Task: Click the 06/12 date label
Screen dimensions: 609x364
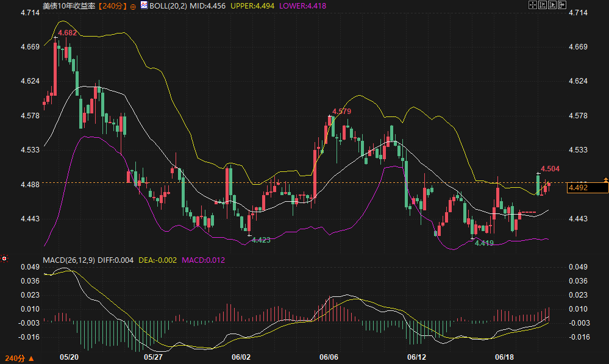Action: click(417, 357)
